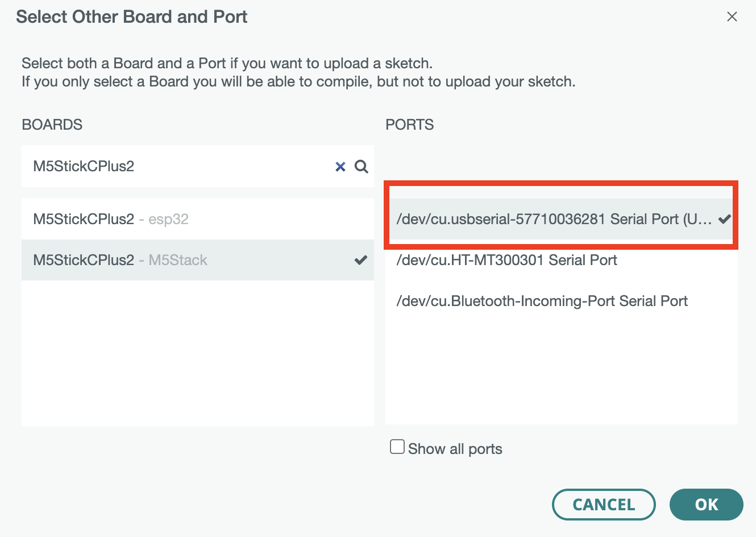Confirm selection with the OK button
The height and width of the screenshot is (537, 756).
[x=706, y=504]
